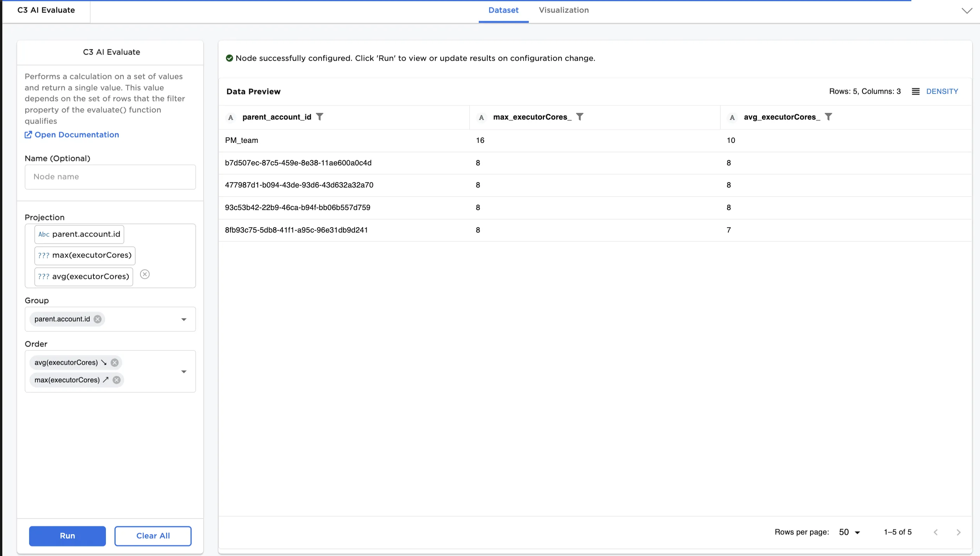Click the Clear All button

153,536
